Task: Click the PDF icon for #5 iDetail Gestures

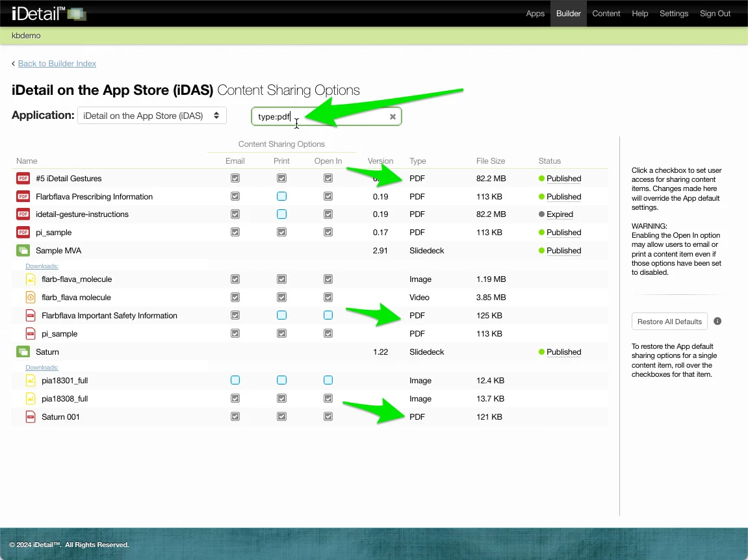Action: tap(23, 179)
